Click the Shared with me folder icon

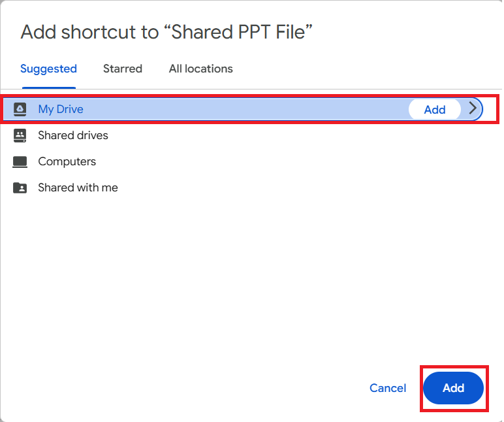[20, 187]
